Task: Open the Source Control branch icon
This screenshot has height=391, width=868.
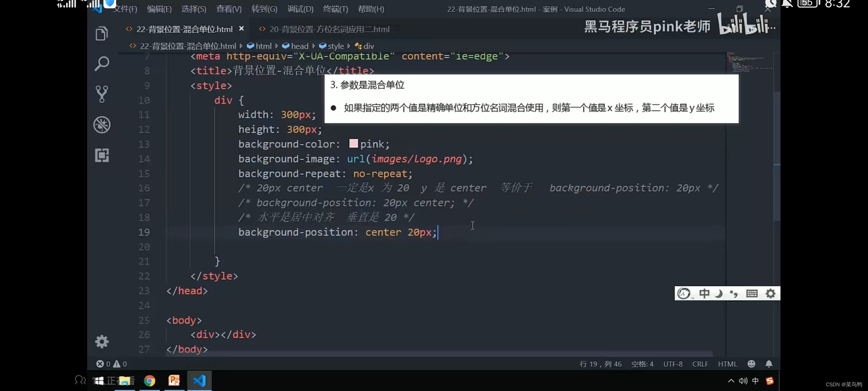Action: click(102, 94)
